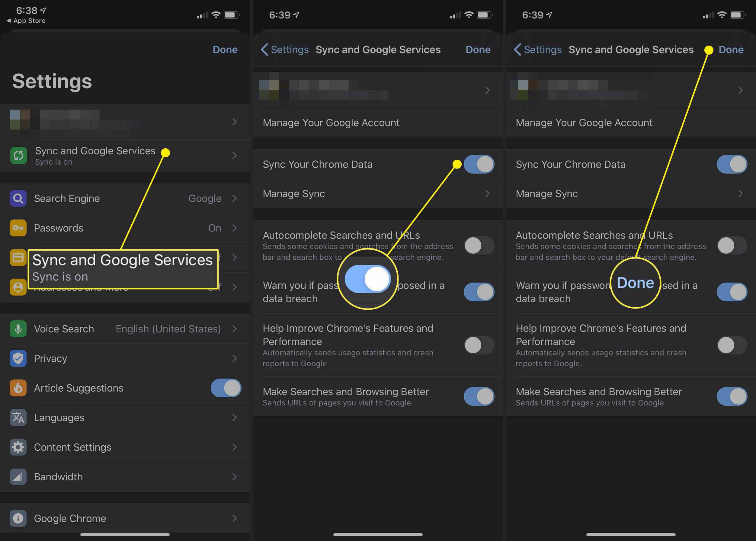Tap the Content Settings gear icon
756x541 pixels.
coord(18,447)
